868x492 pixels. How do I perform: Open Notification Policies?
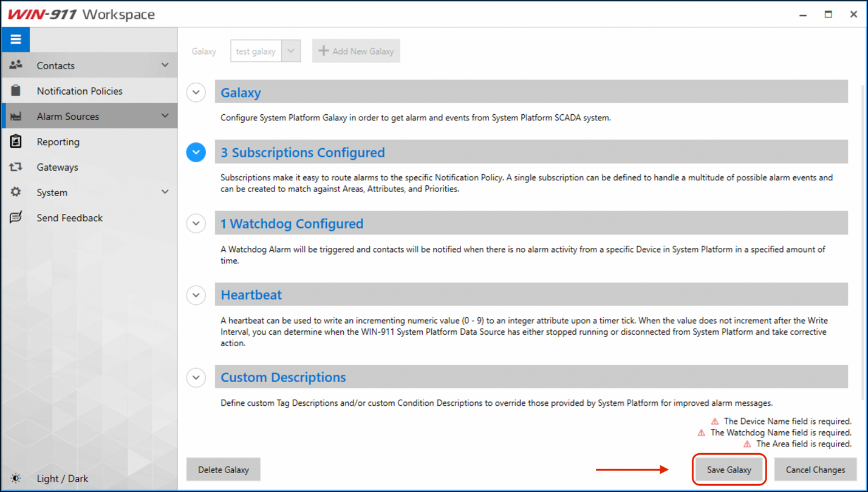(x=90, y=91)
